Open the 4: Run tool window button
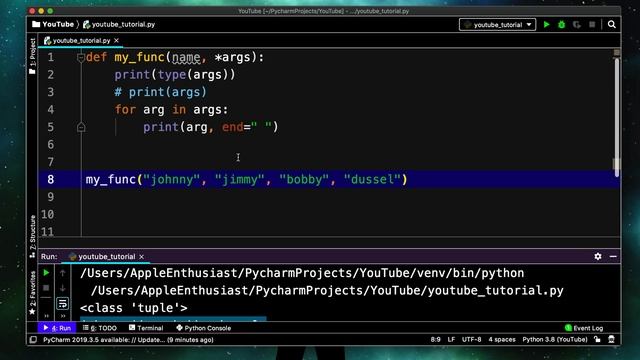 click(x=57, y=328)
